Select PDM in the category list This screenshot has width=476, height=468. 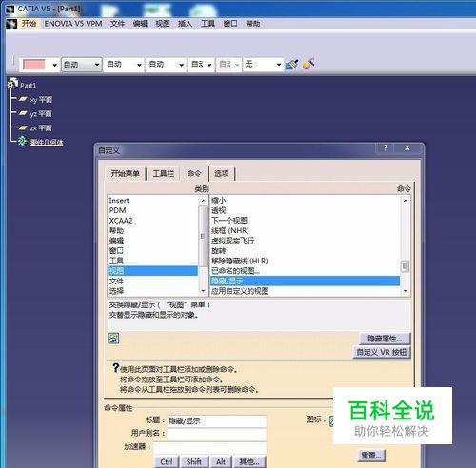tap(152, 210)
